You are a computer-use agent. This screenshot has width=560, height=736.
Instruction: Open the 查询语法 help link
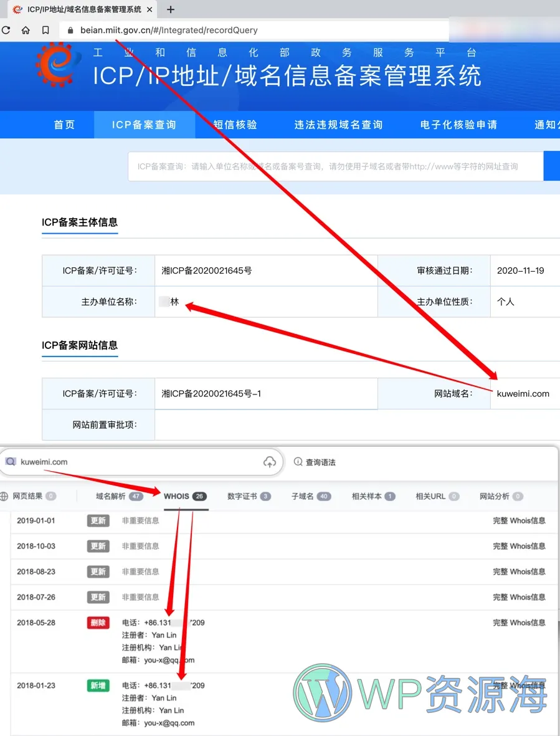(320, 462)
